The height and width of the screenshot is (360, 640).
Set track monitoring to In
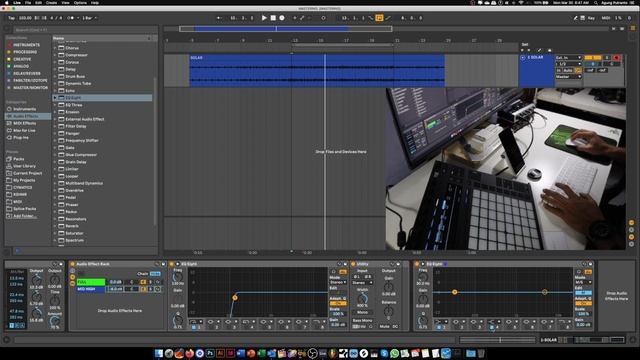click(559, 70)
